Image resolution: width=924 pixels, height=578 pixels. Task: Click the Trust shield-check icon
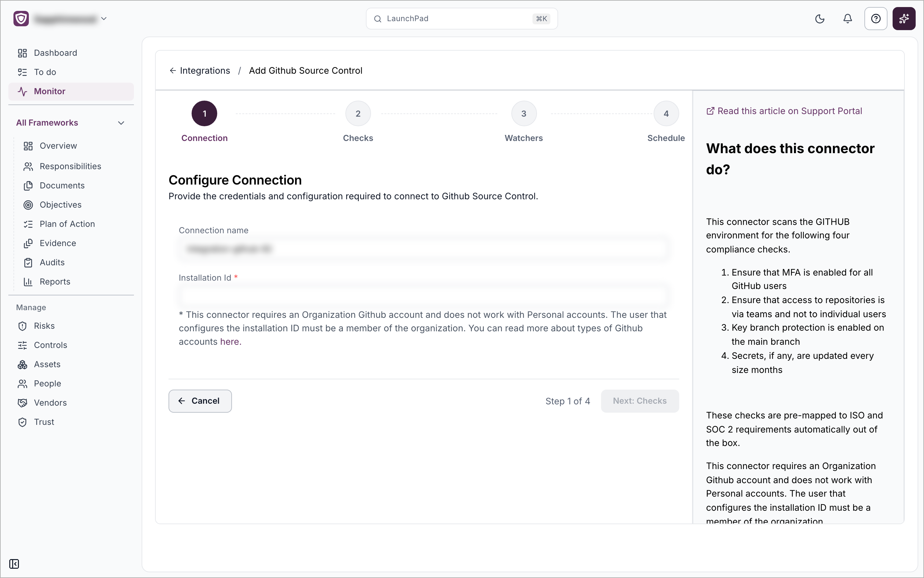[x=22, y=422]
